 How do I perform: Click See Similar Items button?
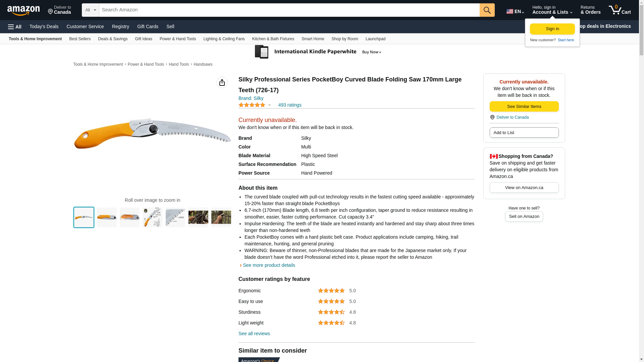[524, 107]
